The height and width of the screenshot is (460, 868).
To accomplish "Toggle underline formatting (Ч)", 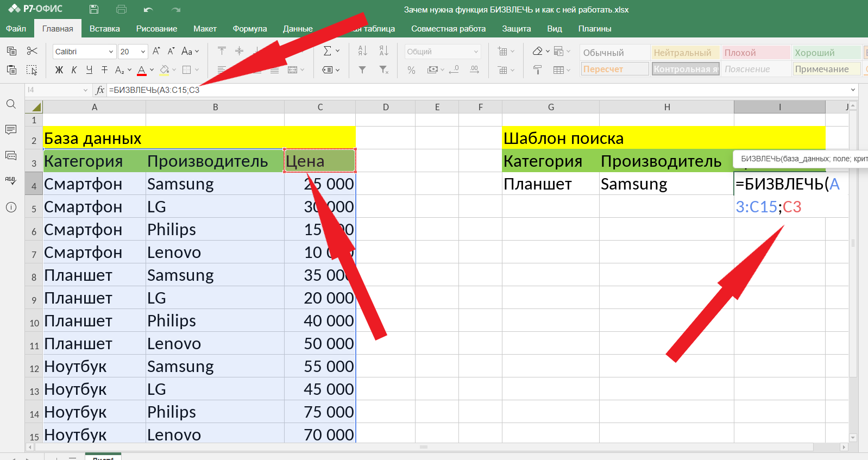I will 89,70.
